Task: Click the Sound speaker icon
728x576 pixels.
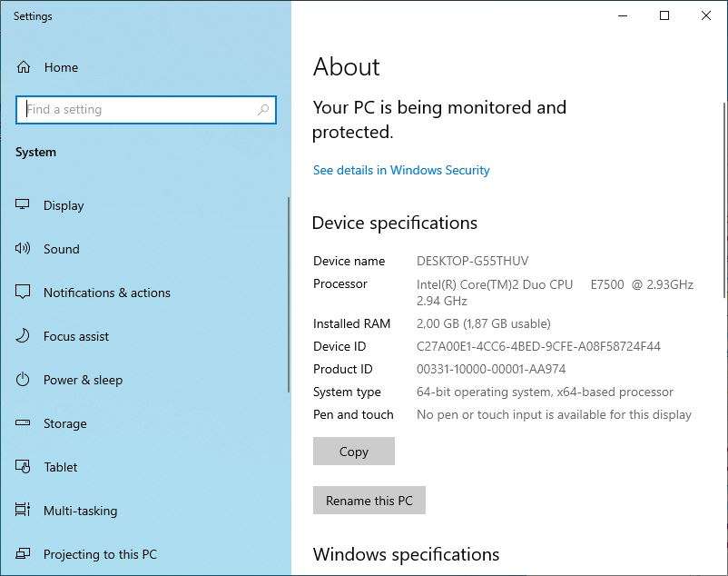Action: (x=24, y=249)
